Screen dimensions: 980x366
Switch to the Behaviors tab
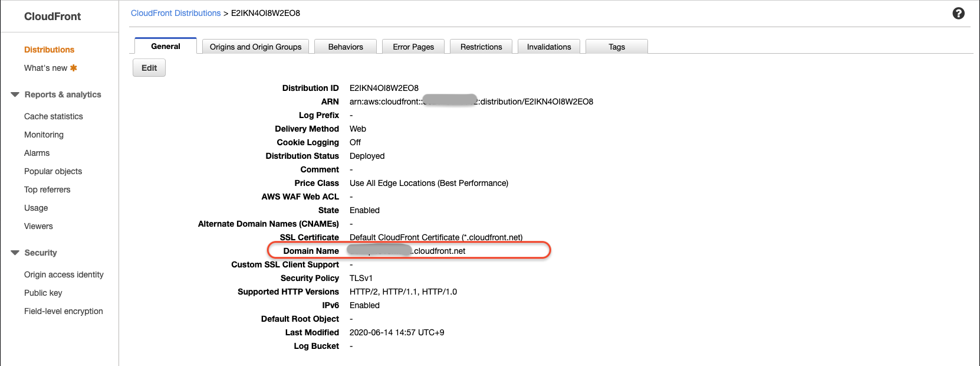point(346,47)
